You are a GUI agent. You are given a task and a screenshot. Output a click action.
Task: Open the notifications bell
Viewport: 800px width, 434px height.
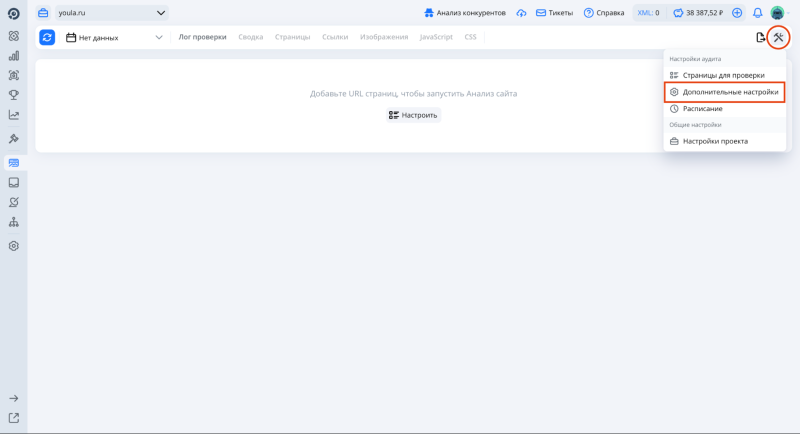click(x=757, y=13)
